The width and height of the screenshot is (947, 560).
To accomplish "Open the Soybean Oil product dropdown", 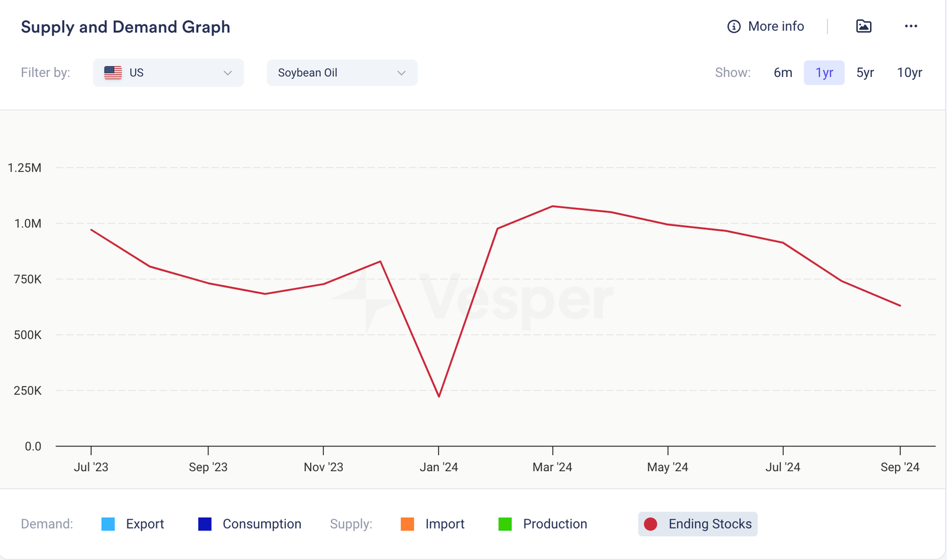I will coord(342,73).
